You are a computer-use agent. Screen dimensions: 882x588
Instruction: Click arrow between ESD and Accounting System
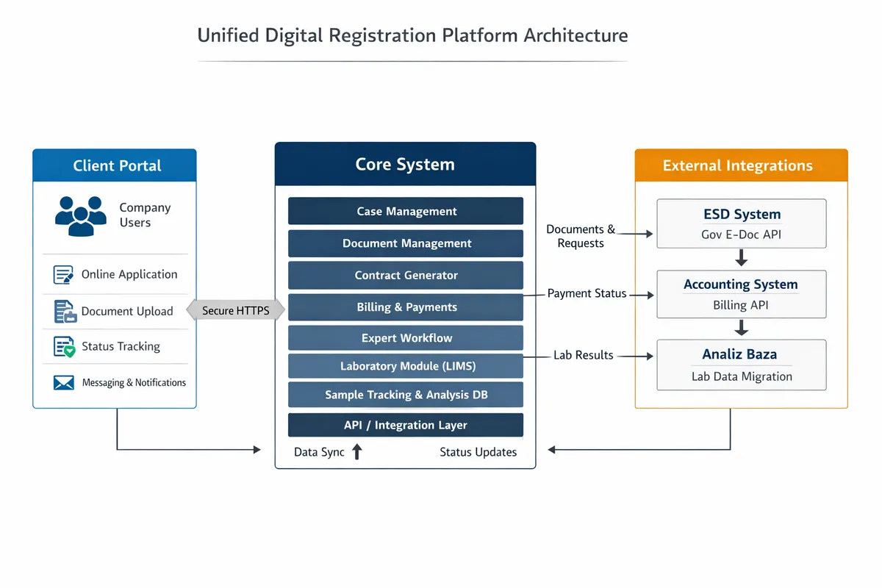pyautogui.click(x=741, y=258)
